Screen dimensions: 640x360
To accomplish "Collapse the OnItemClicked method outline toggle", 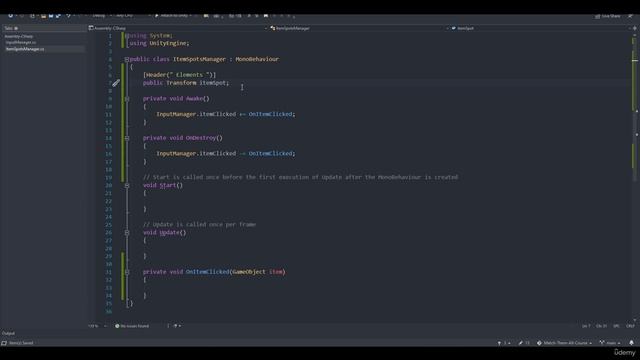I will click(x=127, y=272).
